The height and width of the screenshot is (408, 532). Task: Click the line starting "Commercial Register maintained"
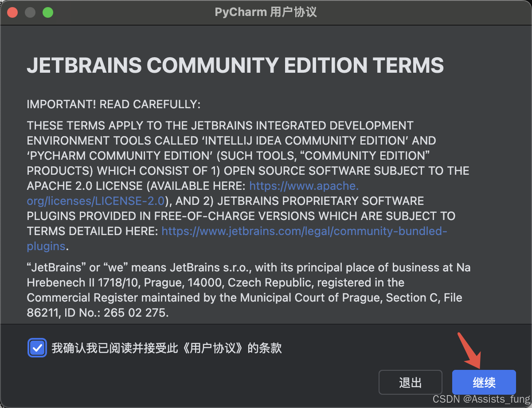click(245, 298)
